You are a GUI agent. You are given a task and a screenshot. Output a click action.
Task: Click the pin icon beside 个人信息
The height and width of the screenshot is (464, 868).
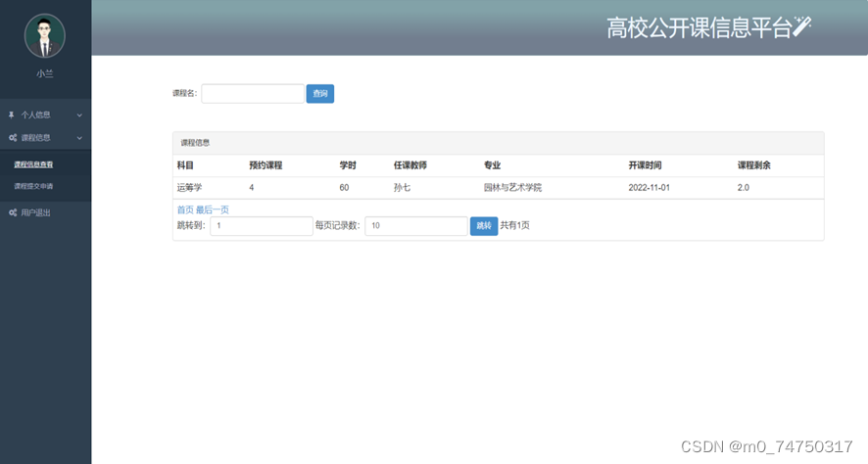[x=12, y=116]
